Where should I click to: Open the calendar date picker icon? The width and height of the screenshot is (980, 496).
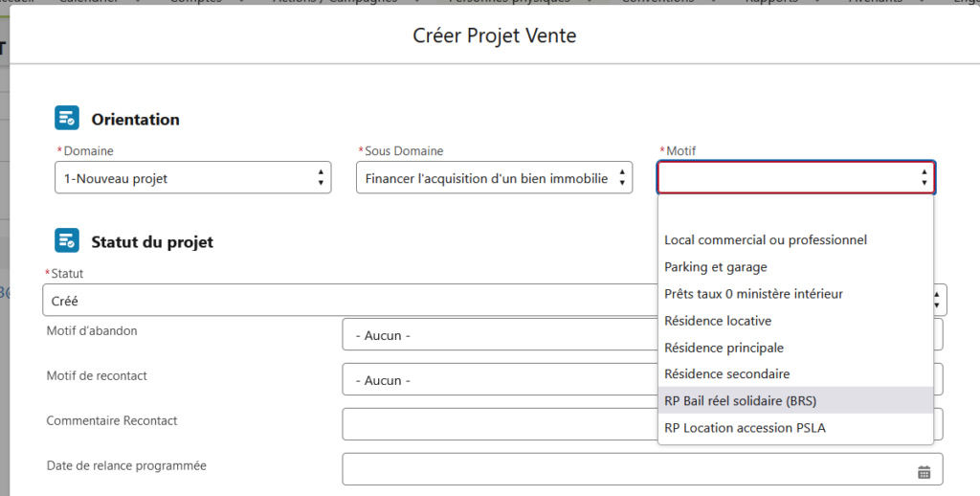tap(924, 471)
